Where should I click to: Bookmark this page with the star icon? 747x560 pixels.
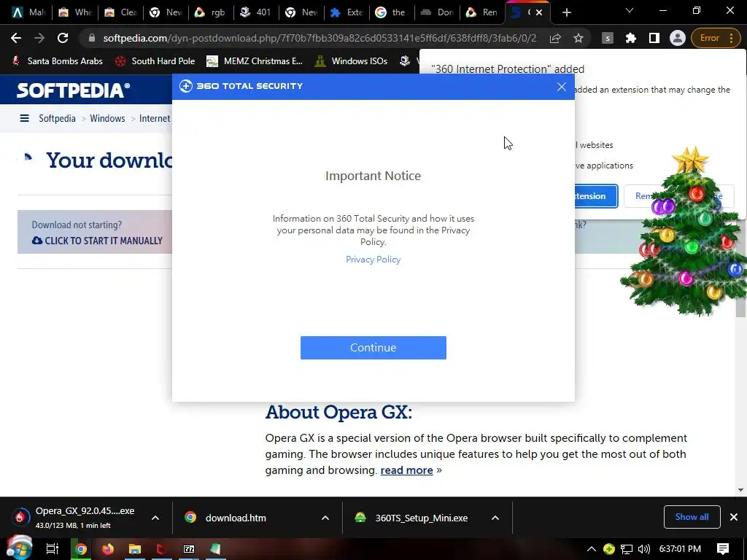[578, 38]
